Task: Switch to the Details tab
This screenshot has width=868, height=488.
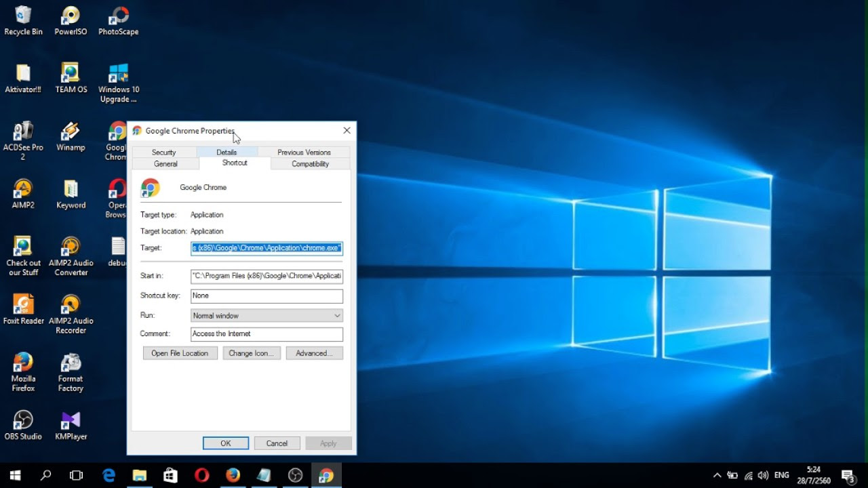Action: tap(226, 152)
